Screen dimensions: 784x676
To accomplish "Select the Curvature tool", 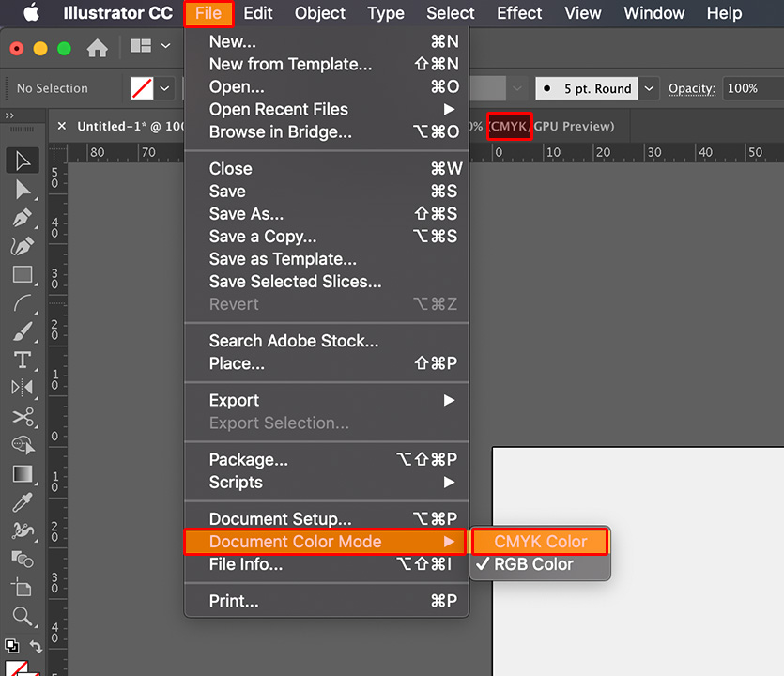I will (22, 245).
